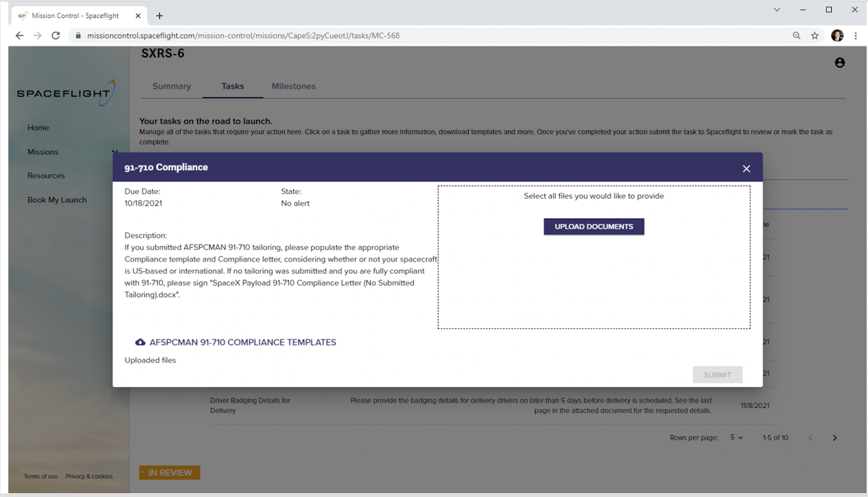Open the tab search dropdown arrow

click(777, 10)
